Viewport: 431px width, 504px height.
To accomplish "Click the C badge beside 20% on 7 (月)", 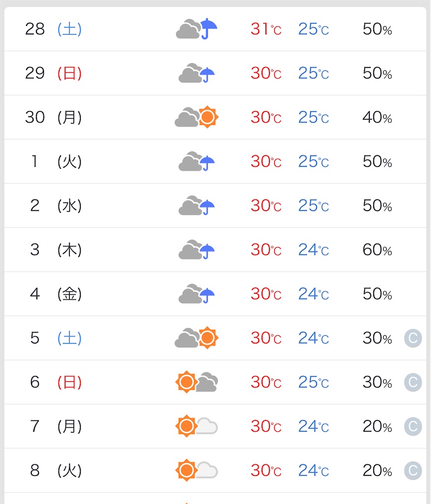I will (x=413, y=427).
